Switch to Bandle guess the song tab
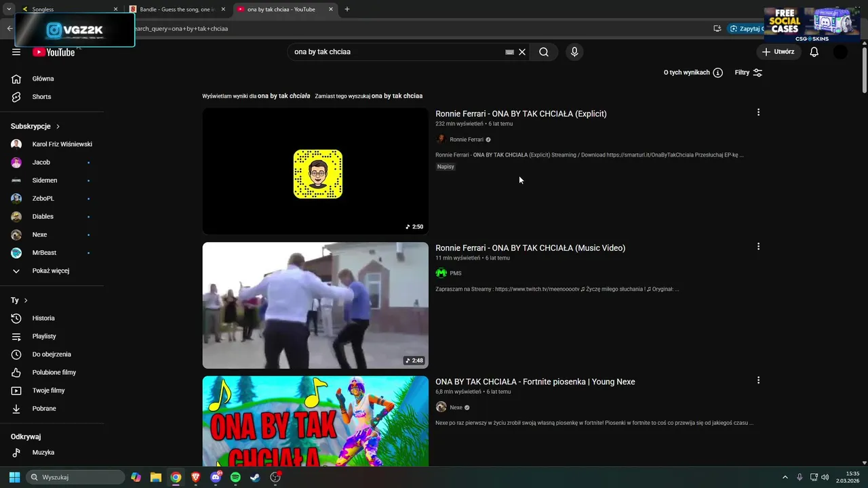 [178, 9]
